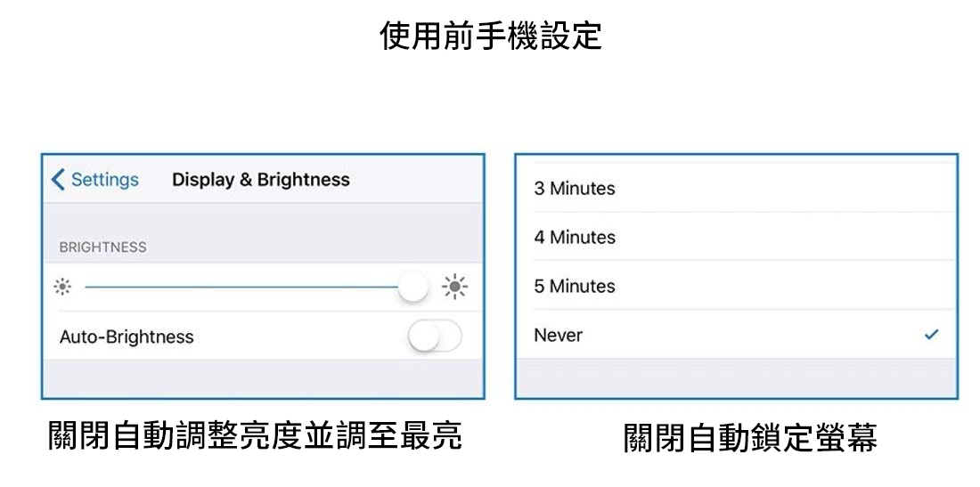Click the gray area below Auto-Brightness row
This screenshot has width=980, height=487.
(x=263, y=378)
